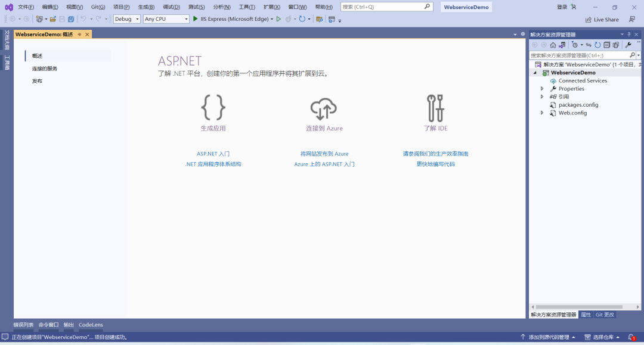Open the Git(G) menu
Image resolution: width=644 pixels, height=345 pixels.
point(98,7)
